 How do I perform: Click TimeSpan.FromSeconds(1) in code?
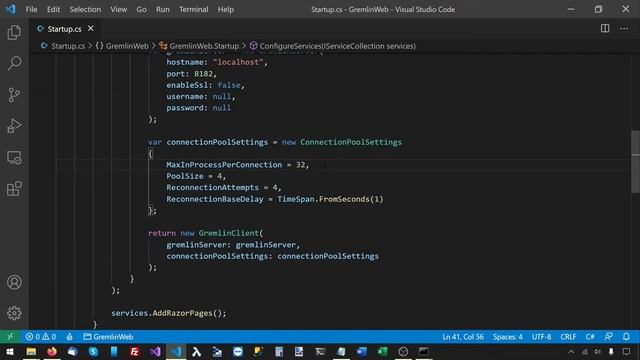coord(330,199)
